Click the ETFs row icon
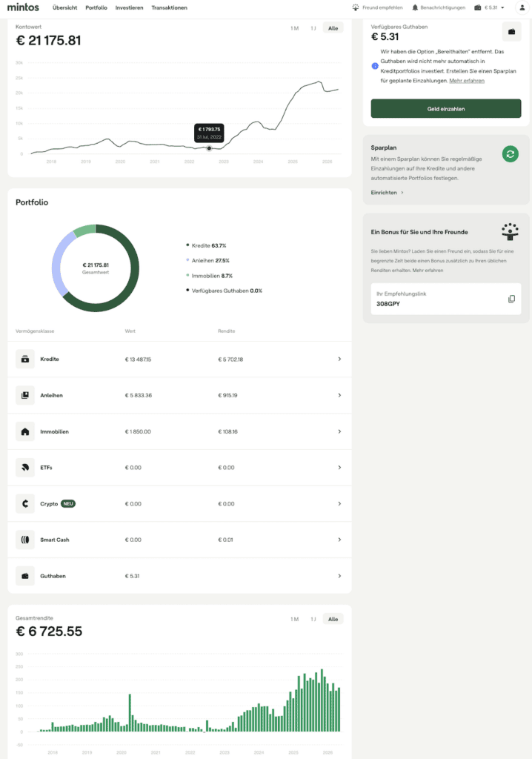This screenshot has height=759, width=532. pyautogui.click(x=25, y=468)
